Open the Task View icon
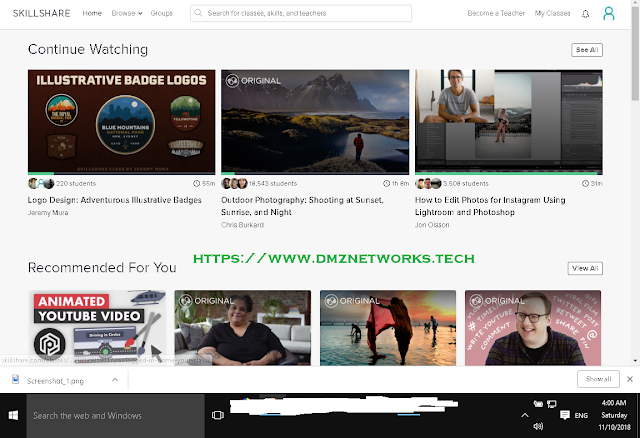The height and width of the screenshot is (438, 640). pyautogui.click(x=218, y=416)
